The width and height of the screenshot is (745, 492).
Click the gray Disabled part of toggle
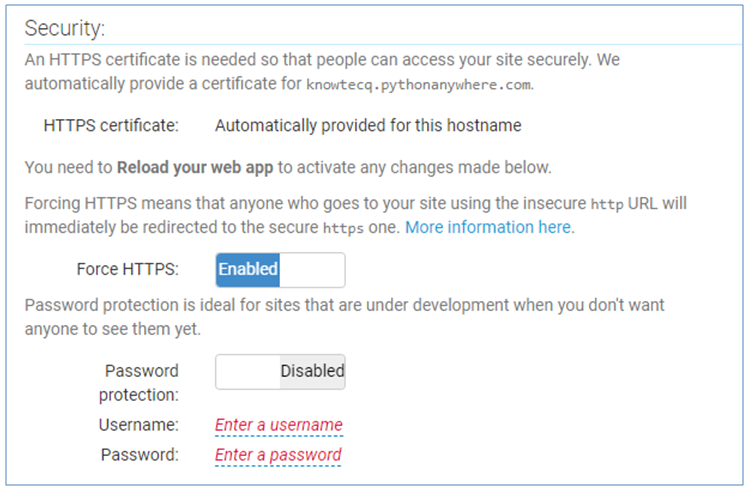coord(312,371)
